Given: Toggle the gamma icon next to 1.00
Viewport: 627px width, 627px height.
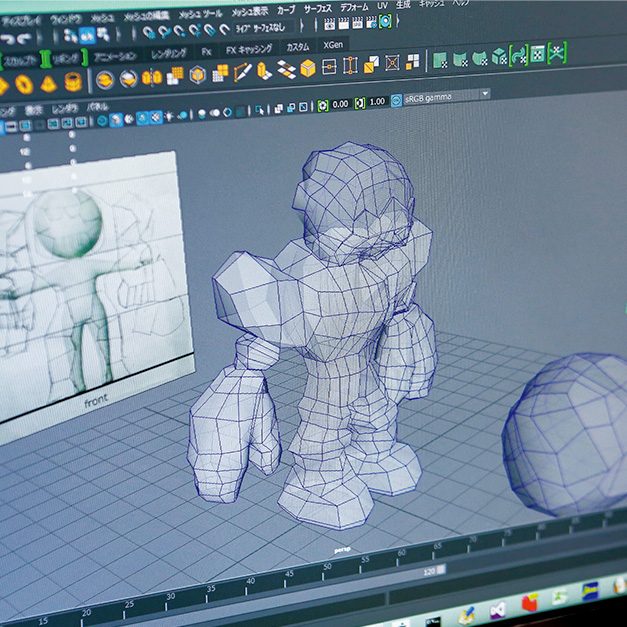Looking at the screenshot, I should [x=359, y=103].
